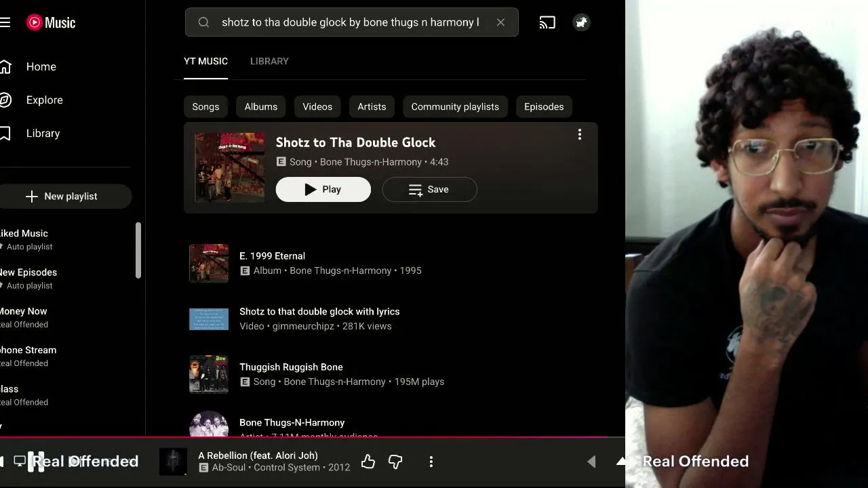Open Bone Thugs-N-Harmony artist avatar

[209, 424]
